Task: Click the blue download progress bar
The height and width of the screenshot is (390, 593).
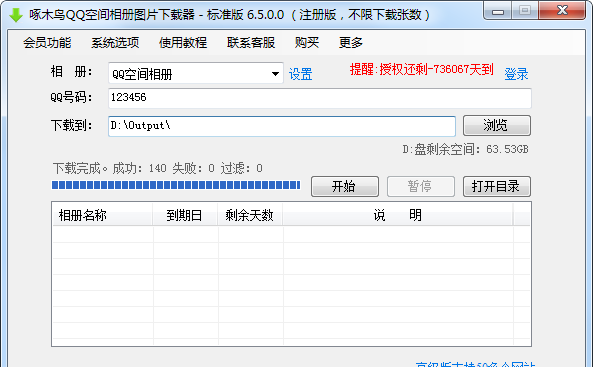Action: [176, 185]
